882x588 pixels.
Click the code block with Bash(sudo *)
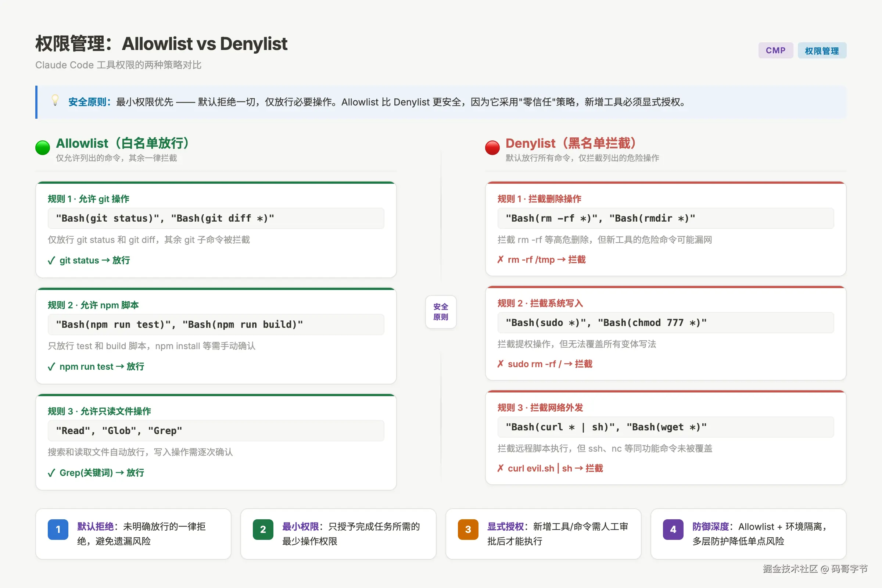coord(666,323)
